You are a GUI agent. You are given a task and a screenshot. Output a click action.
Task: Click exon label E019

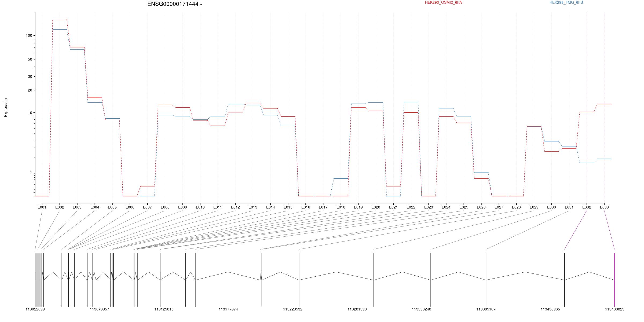coord(358,207)
